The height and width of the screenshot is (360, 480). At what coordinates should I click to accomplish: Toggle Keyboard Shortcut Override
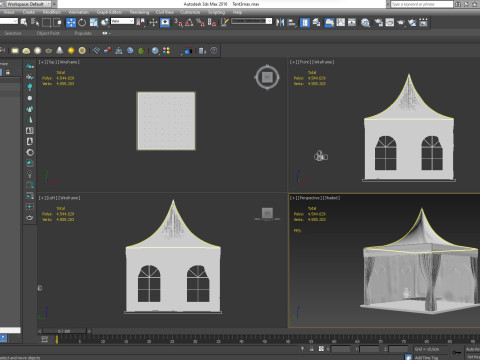click(165, 22)
